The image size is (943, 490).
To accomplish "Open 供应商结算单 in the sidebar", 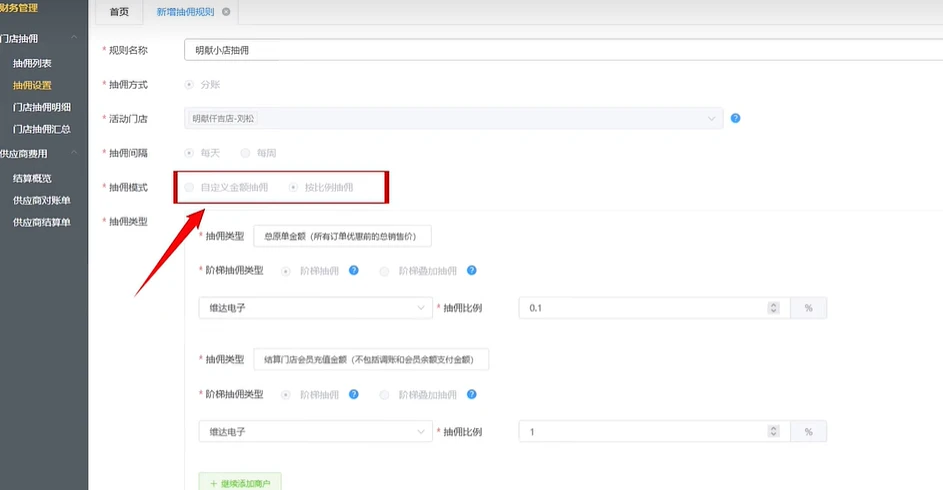I will pyautogui.click(x=42, y=222).
